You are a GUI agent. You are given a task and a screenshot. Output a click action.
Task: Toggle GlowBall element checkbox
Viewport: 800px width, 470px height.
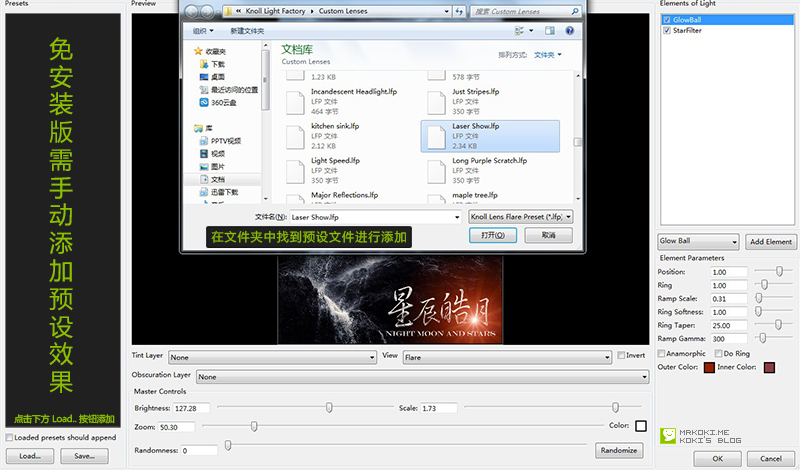[x=666, y=19]
